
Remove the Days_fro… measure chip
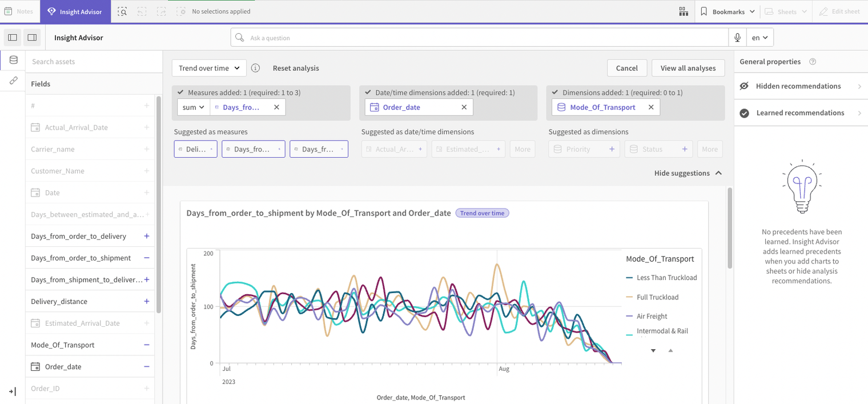click(276, 107)
